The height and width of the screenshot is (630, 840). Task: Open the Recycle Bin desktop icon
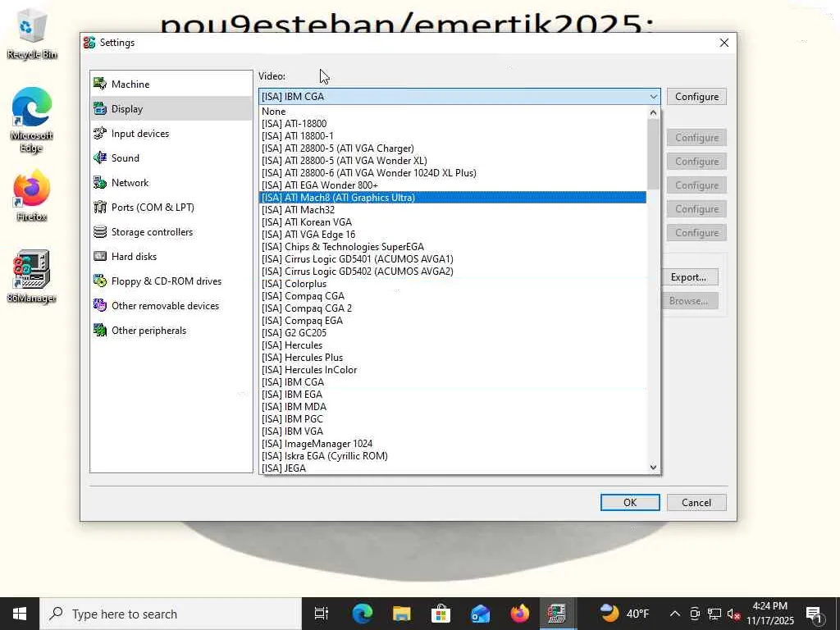tap(32, 33)
